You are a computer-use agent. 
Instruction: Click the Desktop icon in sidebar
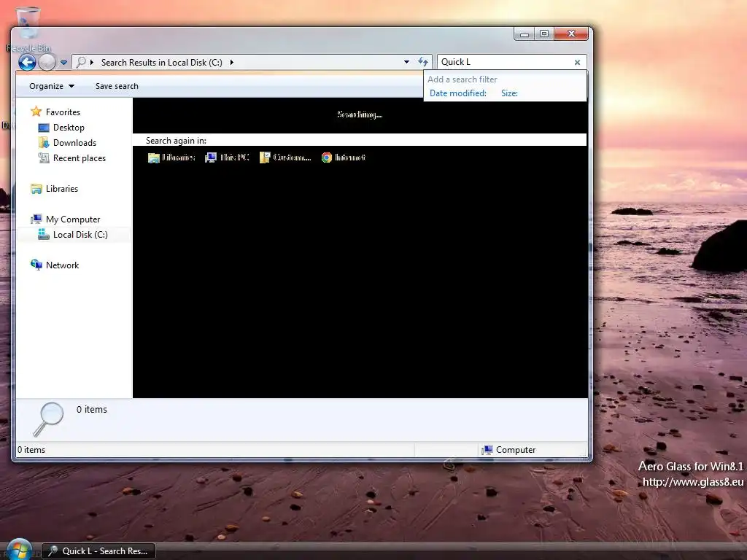[x=44, y=128]
